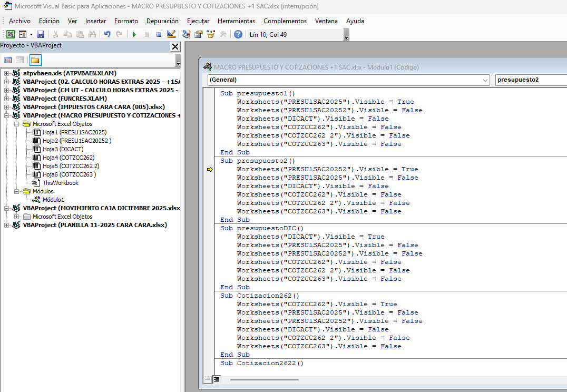Click the Insert UserForm toolbar icon
The height and width of the screenshot is (392, 567).
point(23,34)
